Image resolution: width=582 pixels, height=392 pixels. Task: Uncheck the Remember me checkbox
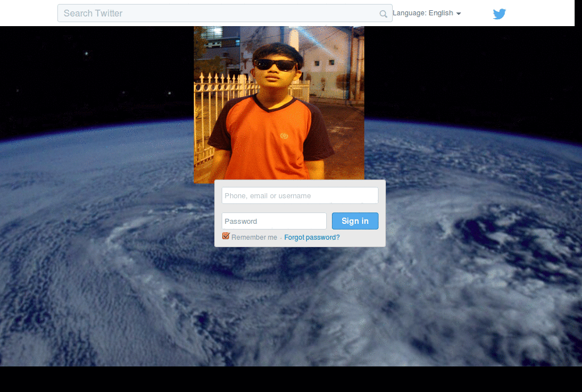[226, 236]
